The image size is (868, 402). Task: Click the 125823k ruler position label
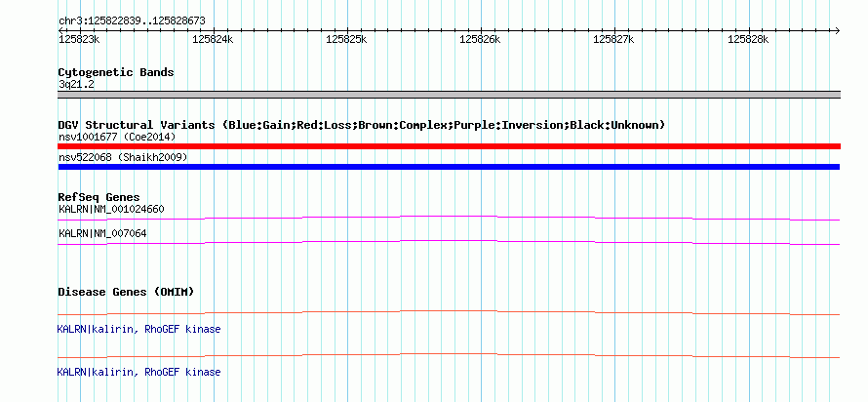point(79,40)
